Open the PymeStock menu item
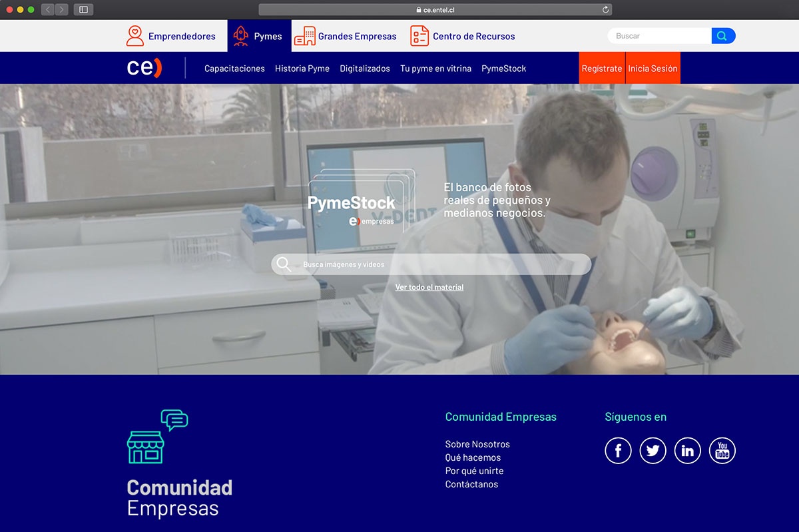This screenshot has width=799, height=532. (x=504, y=69)
